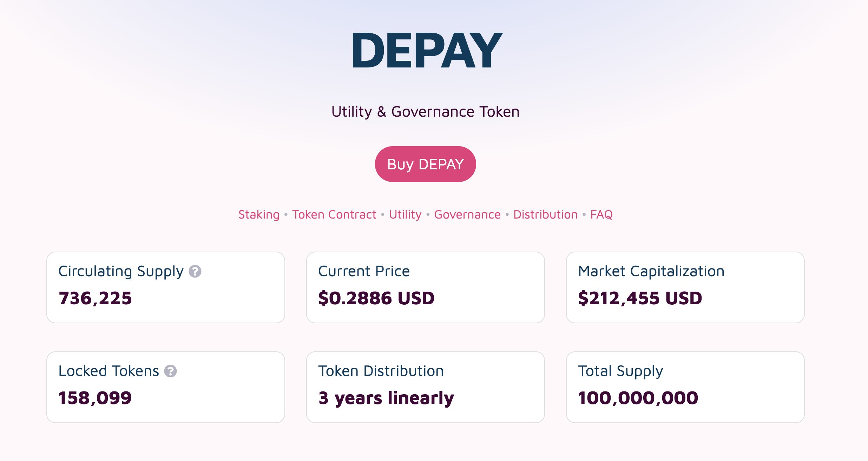Select the Market Capitalization card

(x=685, y=287)
